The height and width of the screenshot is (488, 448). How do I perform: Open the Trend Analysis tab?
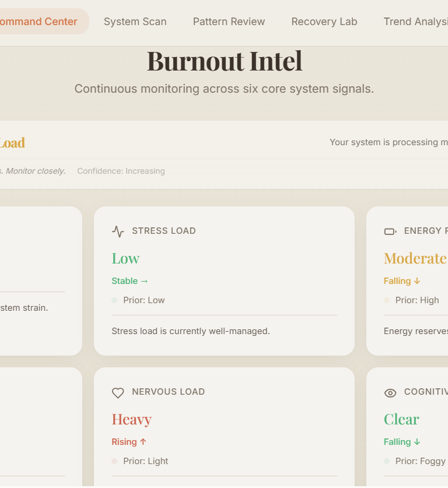pyautogui.click(x=415, y=22)
